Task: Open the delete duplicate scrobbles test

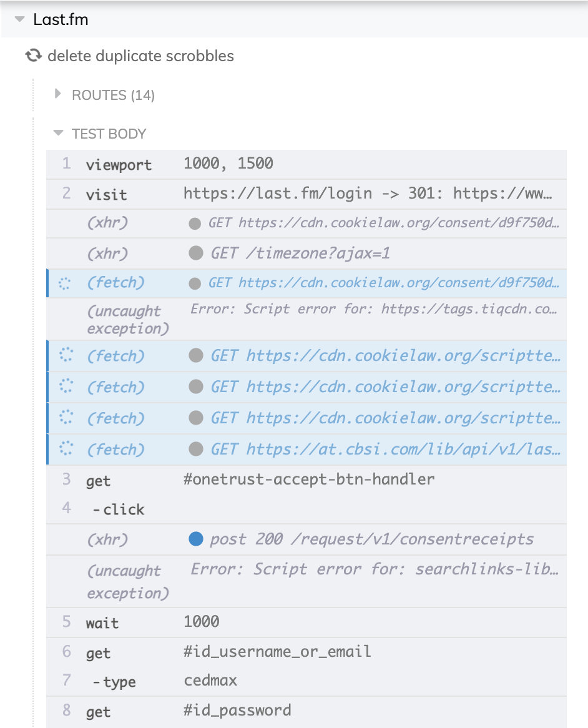Action: (140, 56)
